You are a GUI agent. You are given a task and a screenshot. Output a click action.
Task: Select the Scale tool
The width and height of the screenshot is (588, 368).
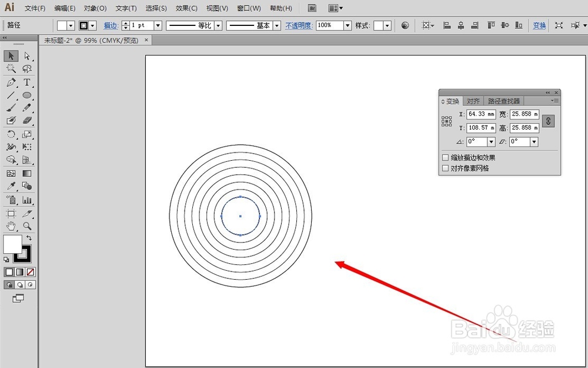pos(26,134)
